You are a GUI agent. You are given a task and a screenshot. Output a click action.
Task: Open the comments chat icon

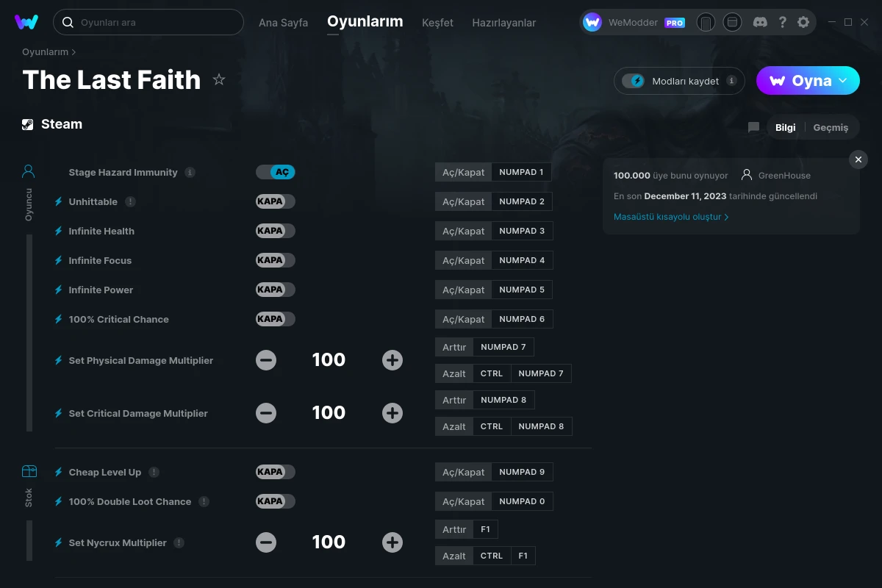coord(753,127)
